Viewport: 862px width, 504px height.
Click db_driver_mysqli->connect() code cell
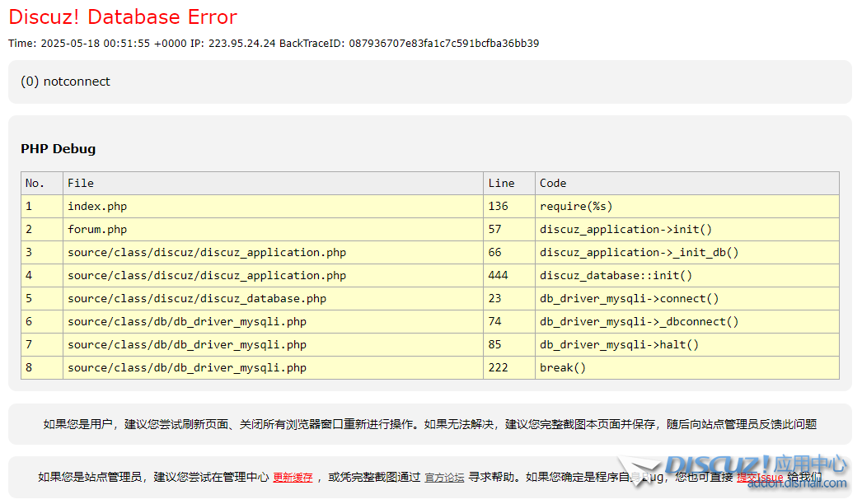pos(687,298)
